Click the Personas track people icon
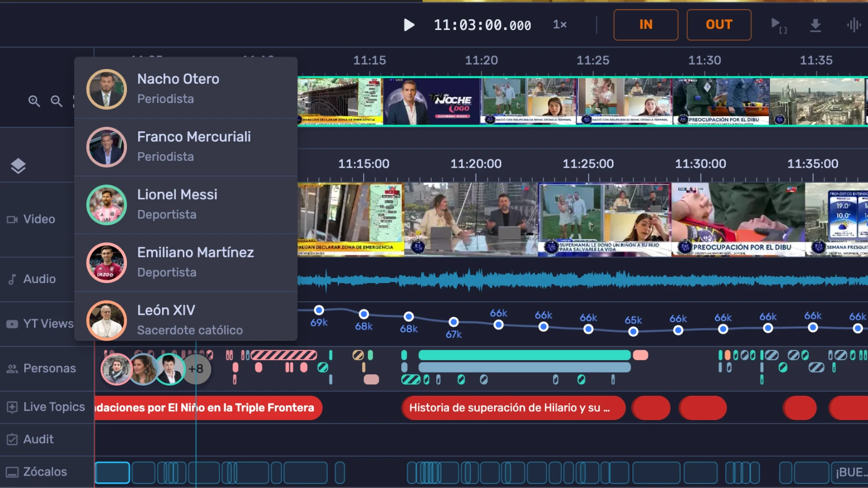 12,369
